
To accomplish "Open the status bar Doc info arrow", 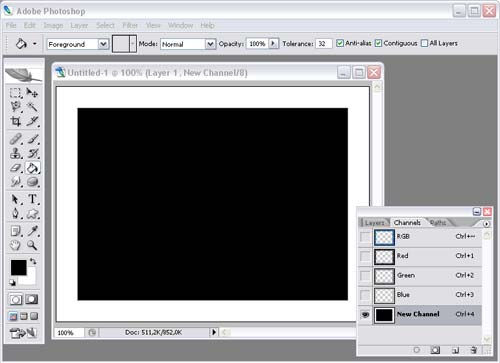I will pyautogui.click(x=214, y=332).
